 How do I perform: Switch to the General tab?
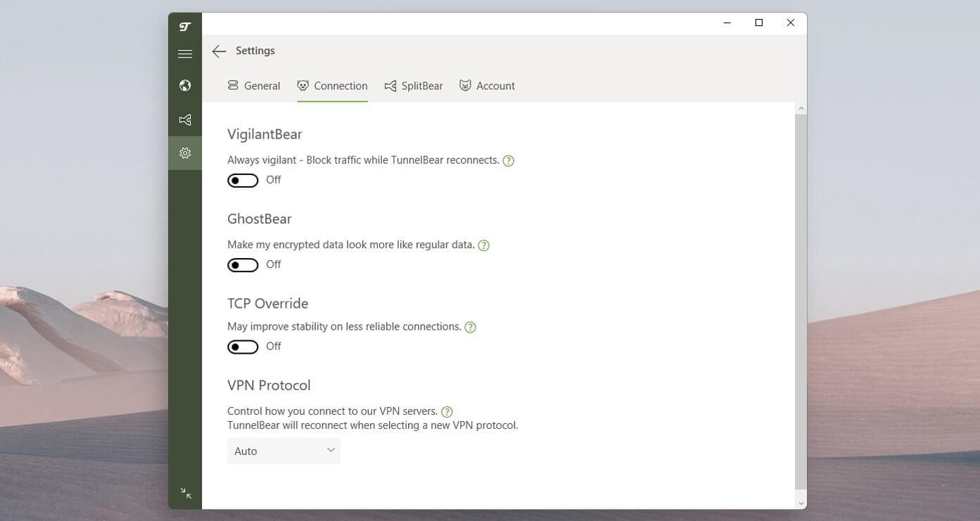point(253,86)
